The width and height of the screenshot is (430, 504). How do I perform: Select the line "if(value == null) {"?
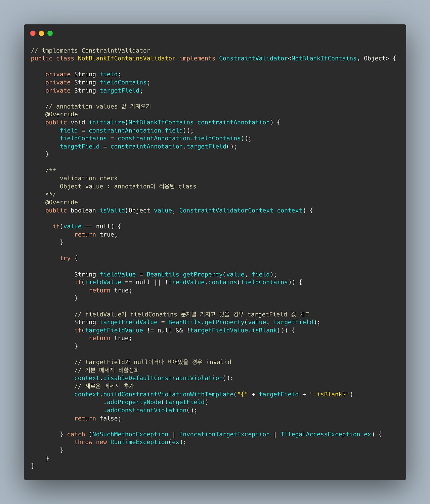tap(87, 226)
